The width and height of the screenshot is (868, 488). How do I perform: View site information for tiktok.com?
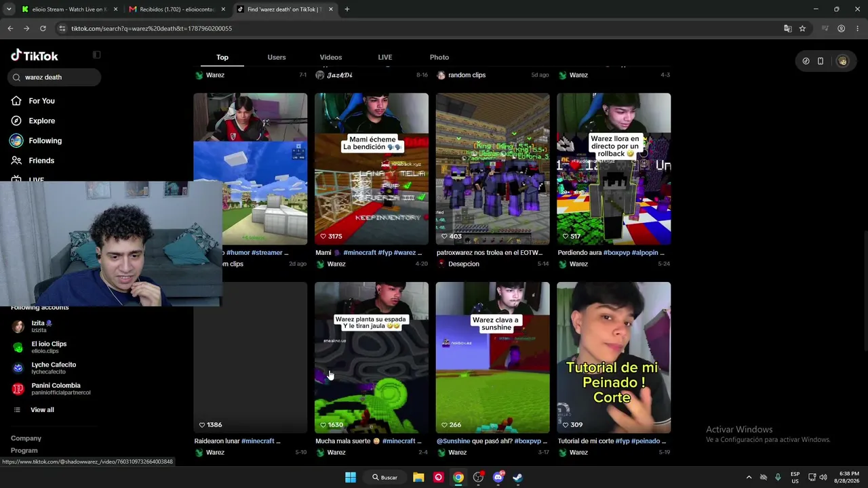[62, 28]
